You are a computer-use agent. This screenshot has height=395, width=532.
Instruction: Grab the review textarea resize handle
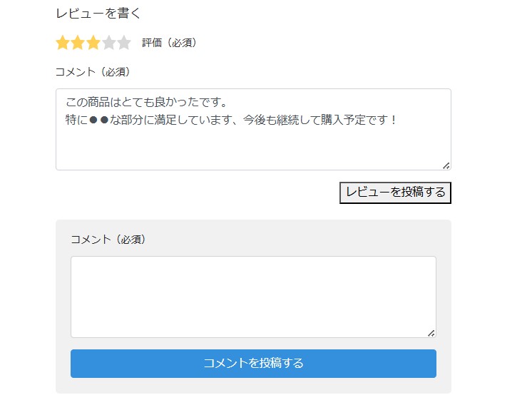click(x=446, y=165)
